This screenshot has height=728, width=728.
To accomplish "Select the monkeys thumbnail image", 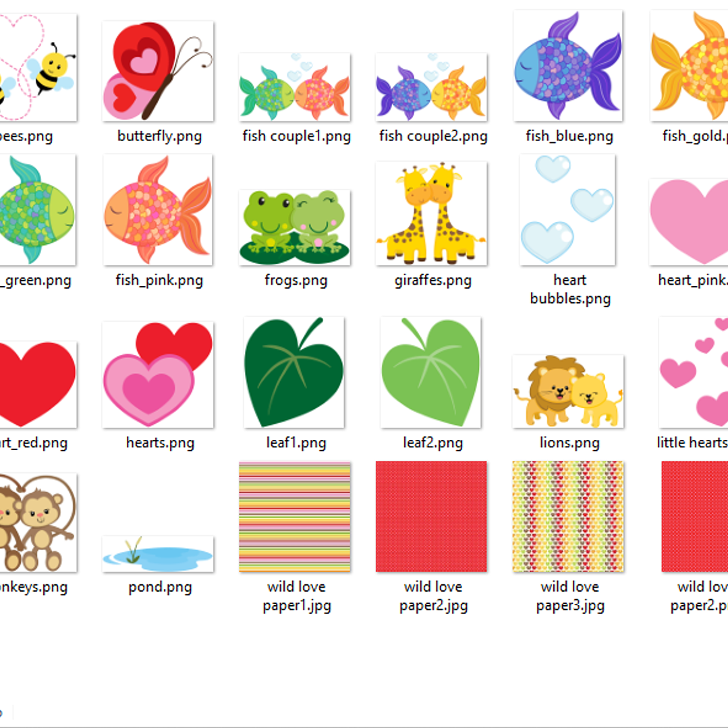I will [x=38, y=522].
